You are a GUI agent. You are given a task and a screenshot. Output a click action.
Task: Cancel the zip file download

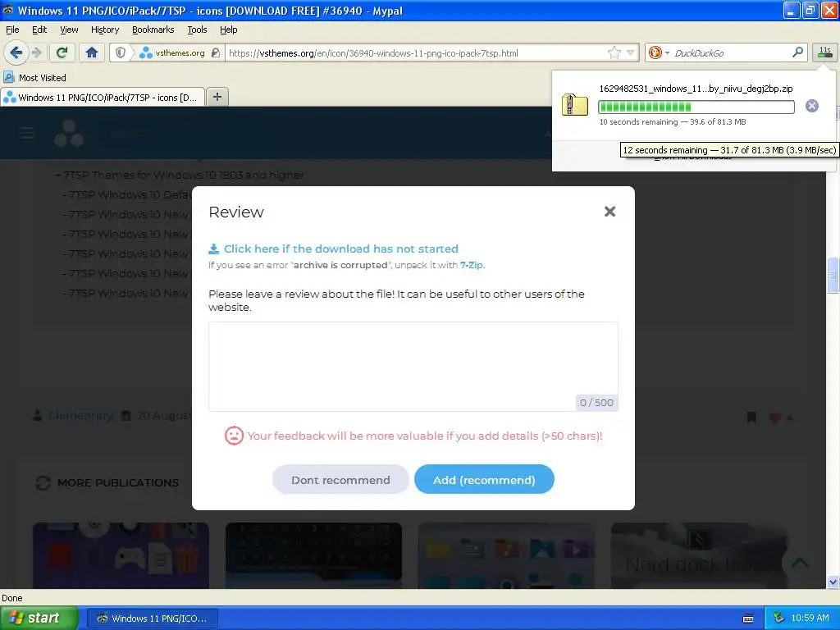811,106
